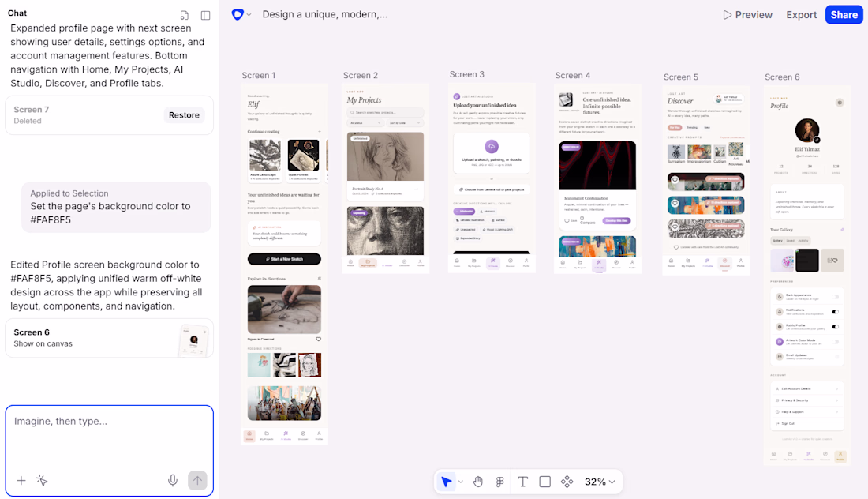The width and height of the screenshot is (868, 499).
Task: Open the four-diamond components tool
Action: (x=567, y=482)
